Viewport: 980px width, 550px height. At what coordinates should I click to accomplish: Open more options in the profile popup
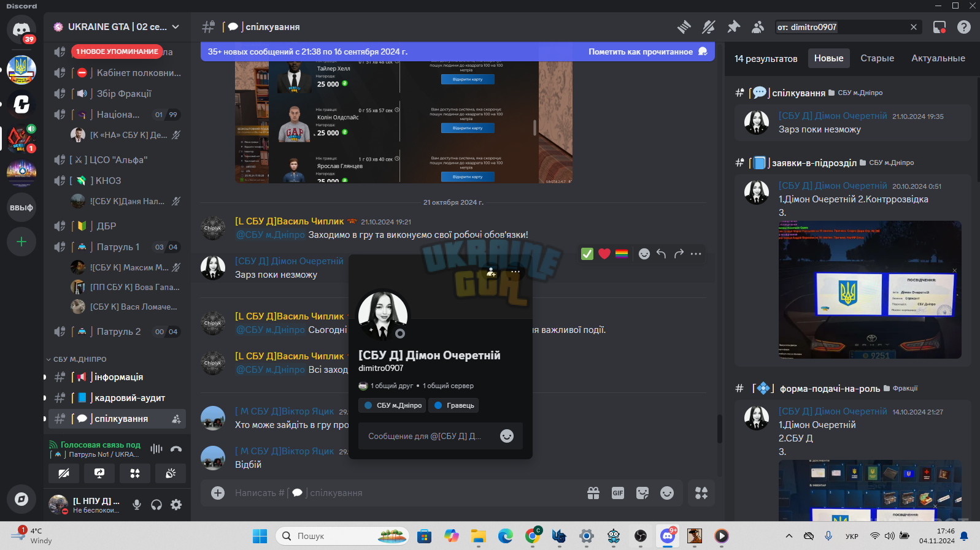(515, 272)
